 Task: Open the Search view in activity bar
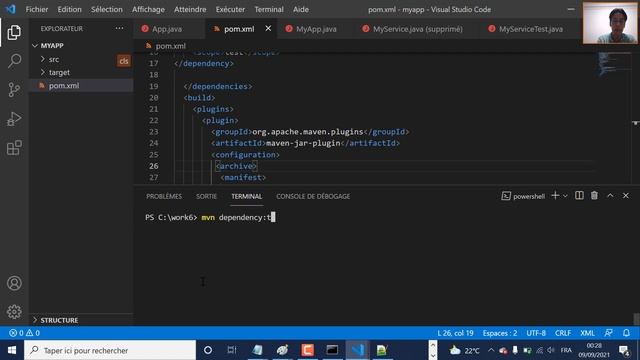(x=14, y=61)
